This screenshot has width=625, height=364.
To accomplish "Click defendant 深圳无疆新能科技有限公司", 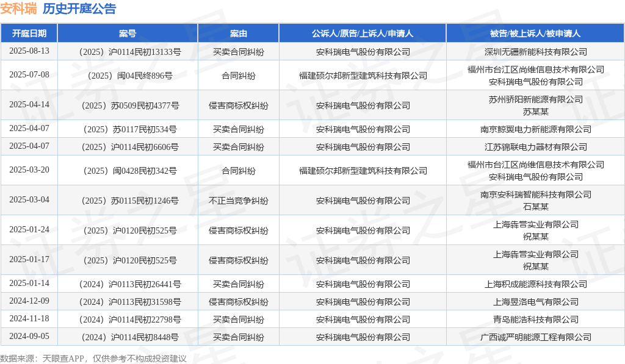I will [x=535, y=52].
